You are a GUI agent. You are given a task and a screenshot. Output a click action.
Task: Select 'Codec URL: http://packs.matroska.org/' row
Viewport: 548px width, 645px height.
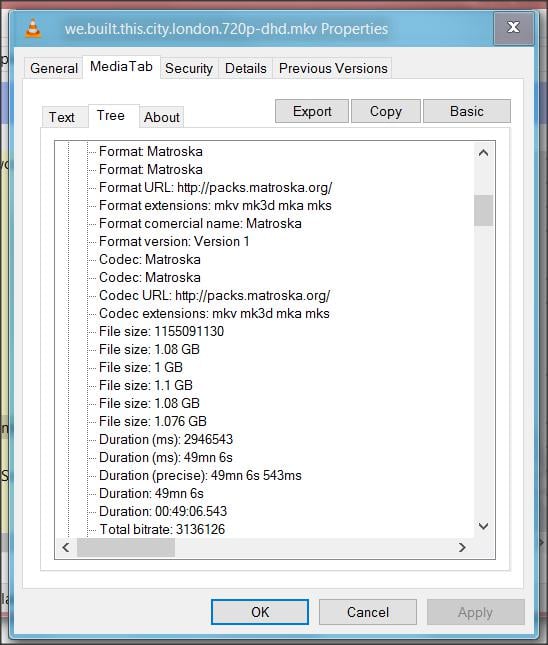214,296
